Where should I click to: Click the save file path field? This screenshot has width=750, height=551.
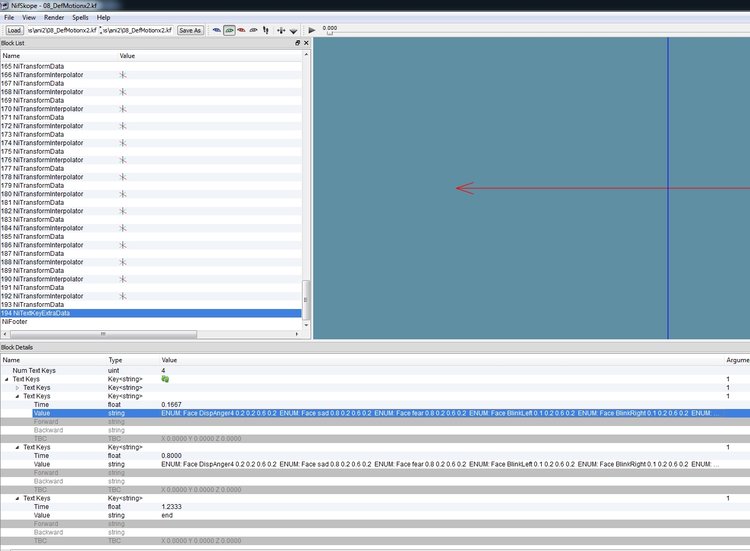[x=138, y=30]
